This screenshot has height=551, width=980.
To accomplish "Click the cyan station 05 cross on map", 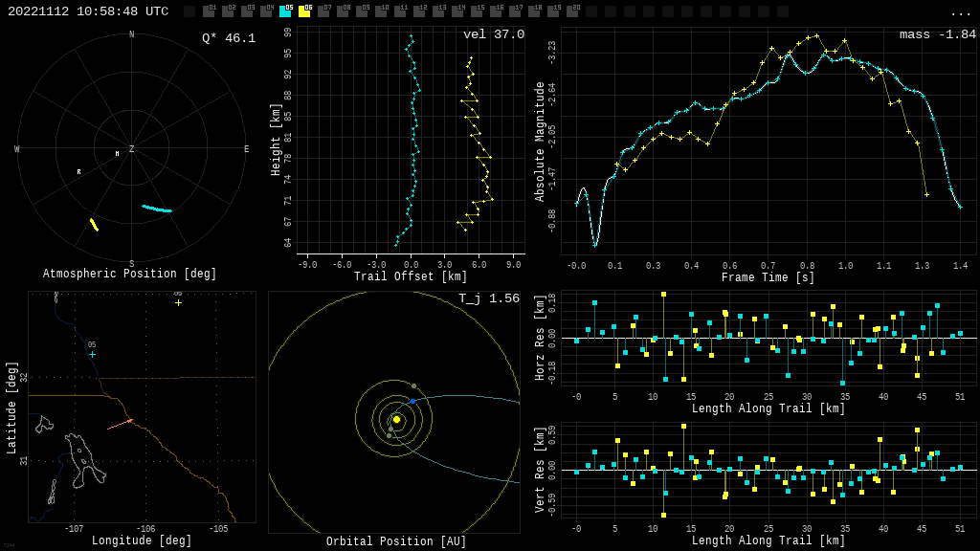I will 92,355.
